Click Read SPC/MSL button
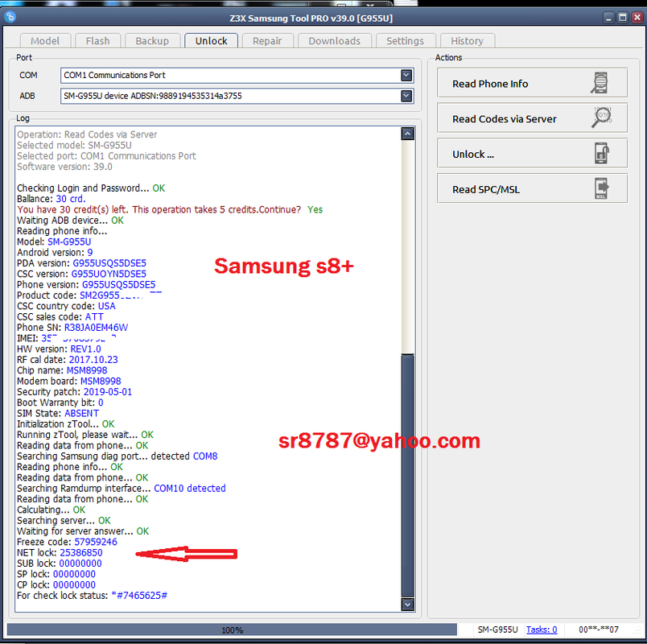The height and width of the screenshot is (644, 647). point(532,189)
